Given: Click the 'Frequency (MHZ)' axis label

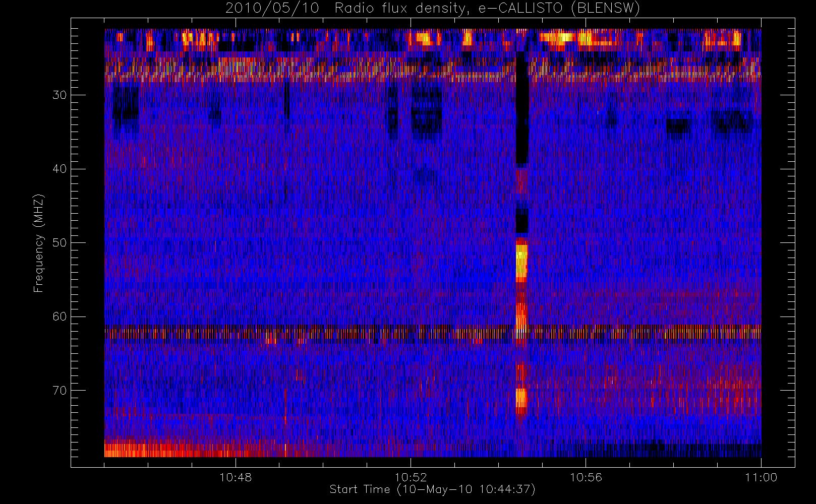Looking at the screenshot, I should (x=38, y=243).
